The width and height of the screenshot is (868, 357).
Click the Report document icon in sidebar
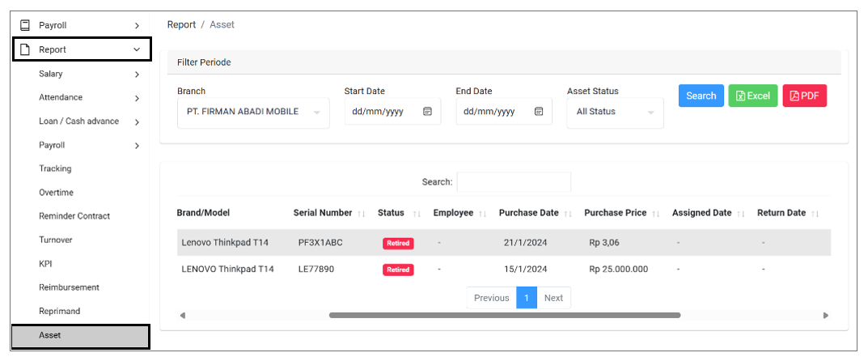coord(25,50)
